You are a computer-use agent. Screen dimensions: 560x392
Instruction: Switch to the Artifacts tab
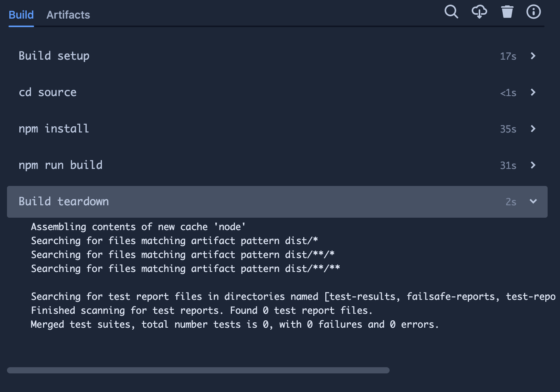(68, 15)
